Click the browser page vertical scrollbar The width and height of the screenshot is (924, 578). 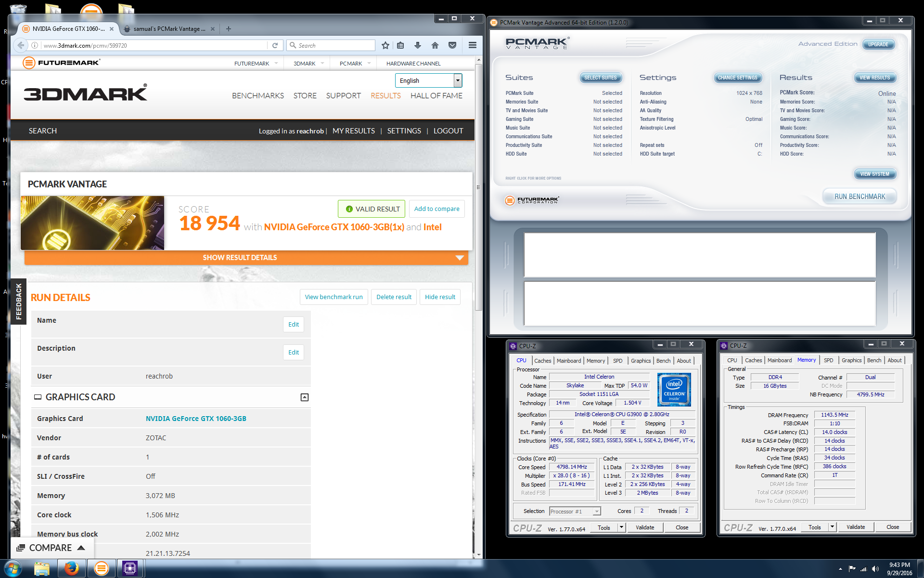click(x=478, y=187)
